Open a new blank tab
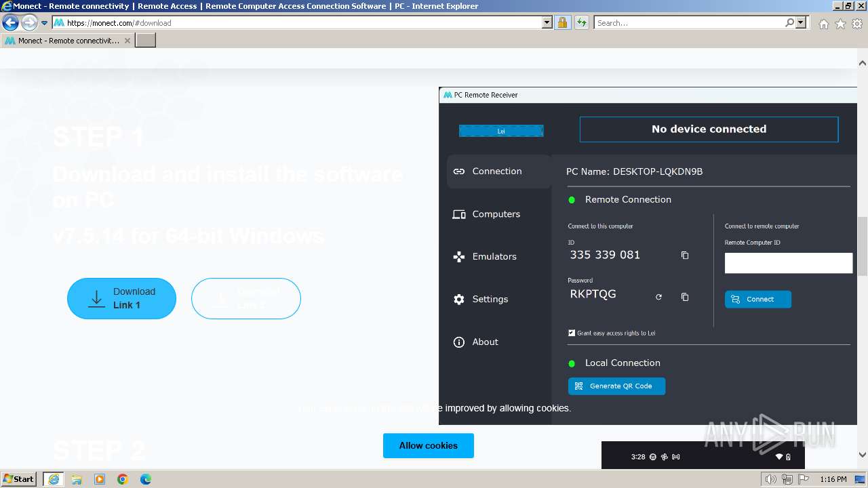Screen dimensions: 868x488 pyautogui.click(x=146, y=41)
